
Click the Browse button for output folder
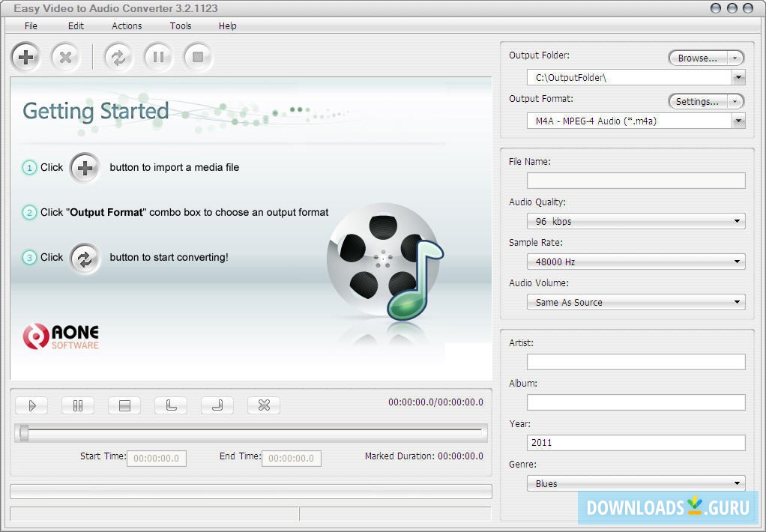[x=698, y=58]
